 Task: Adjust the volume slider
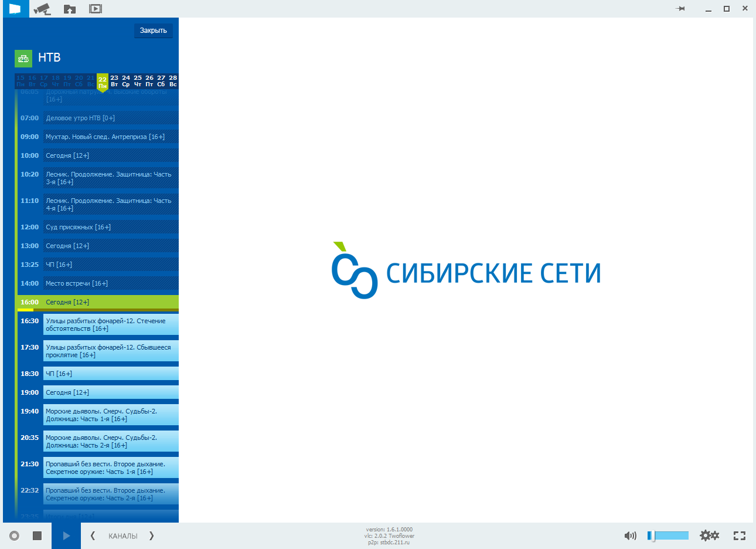pyautogui.click(x=668, y=536)
